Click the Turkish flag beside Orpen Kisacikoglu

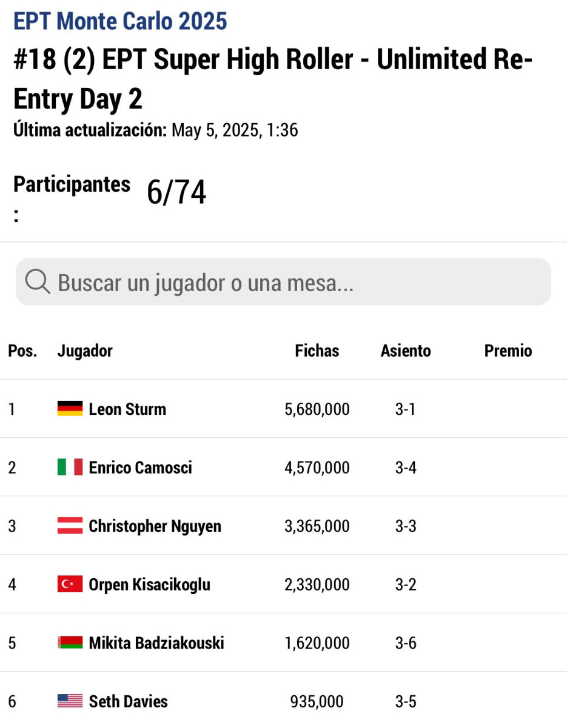pyautogui.click(x=70, y=584)
